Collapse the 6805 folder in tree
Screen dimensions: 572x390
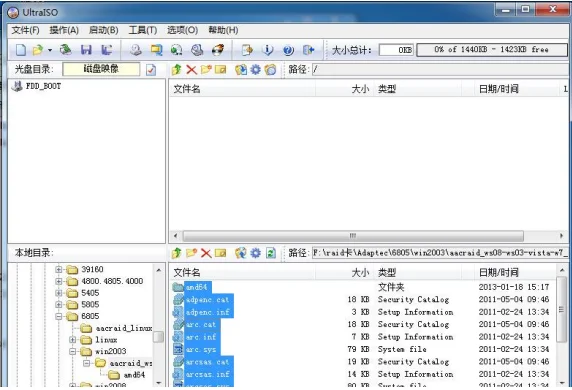tap(59, 316)
